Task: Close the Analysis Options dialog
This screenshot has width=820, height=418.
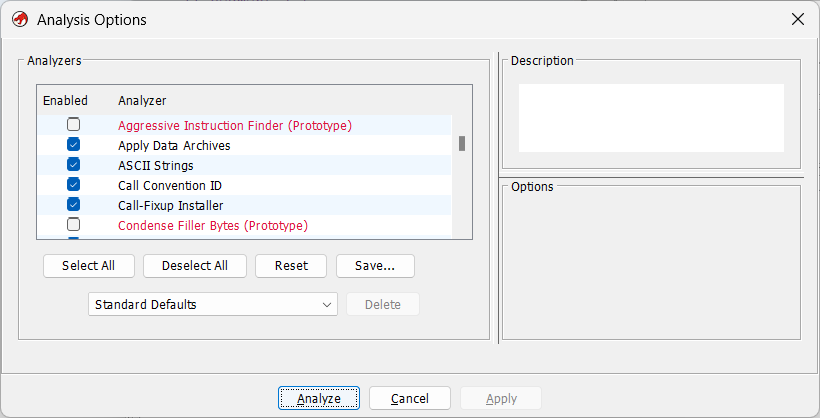Action: [798, 19]
